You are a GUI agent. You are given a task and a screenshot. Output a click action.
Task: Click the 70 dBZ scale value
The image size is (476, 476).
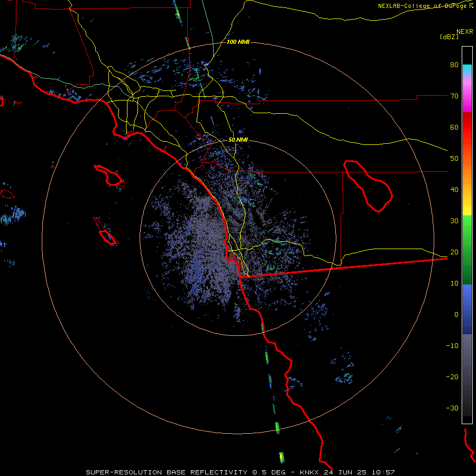click(x=454, y=96)
